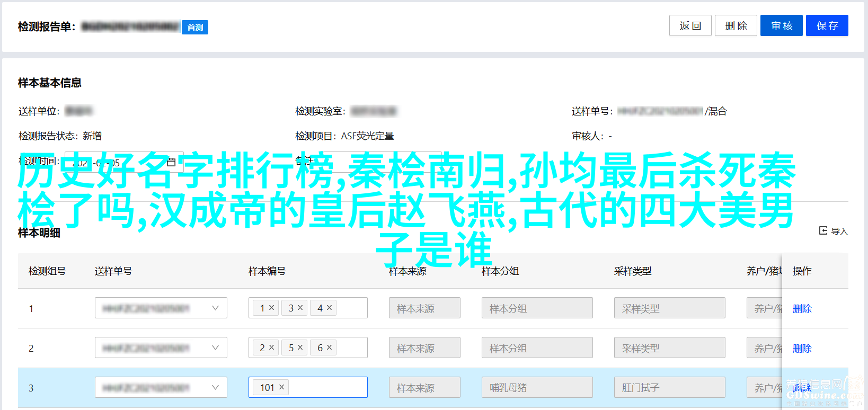Screen dimensions: 868x410
Task: Click the 采样类型 column header
Action: [x=633, y=271]
